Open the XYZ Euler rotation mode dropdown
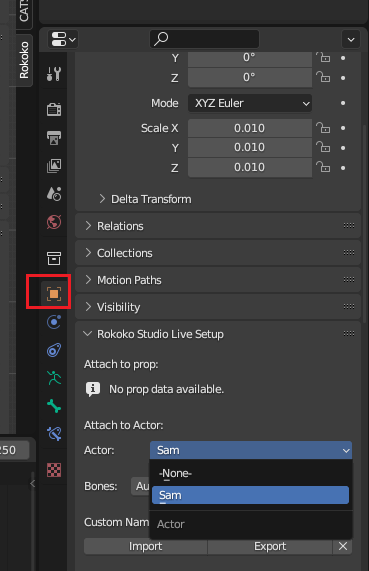Viewport: 369px width, 571px height. (250, 103)
